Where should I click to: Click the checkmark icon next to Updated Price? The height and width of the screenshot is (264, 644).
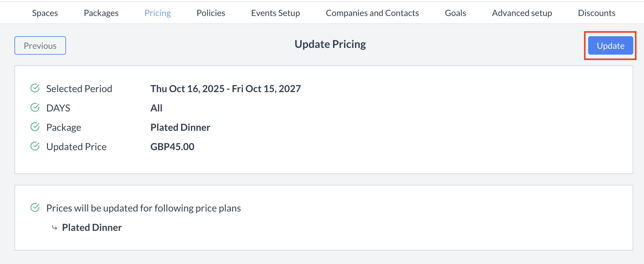click(35, 146)
